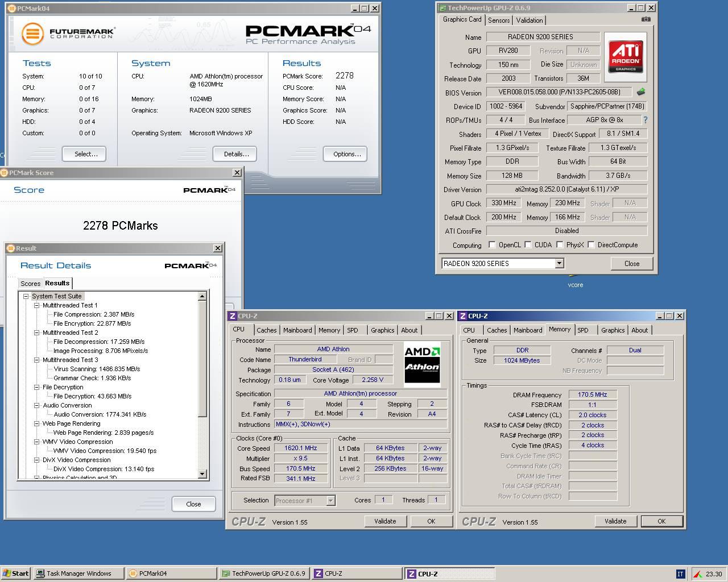Click Close in the Result window
The width and height of the screenshot is (728, 582).
pos(193,504)
